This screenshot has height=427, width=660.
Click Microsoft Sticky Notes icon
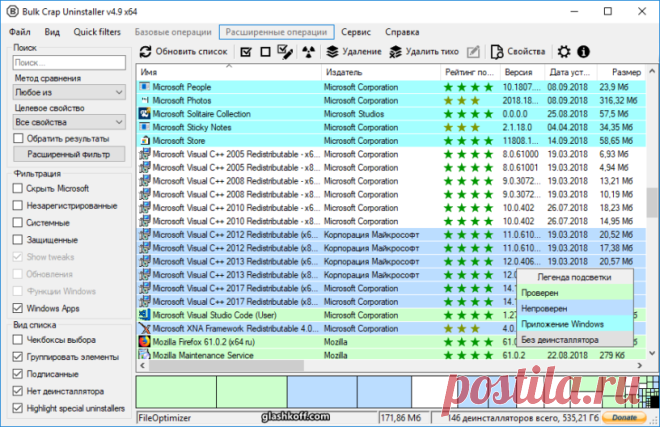coord(144,127)
